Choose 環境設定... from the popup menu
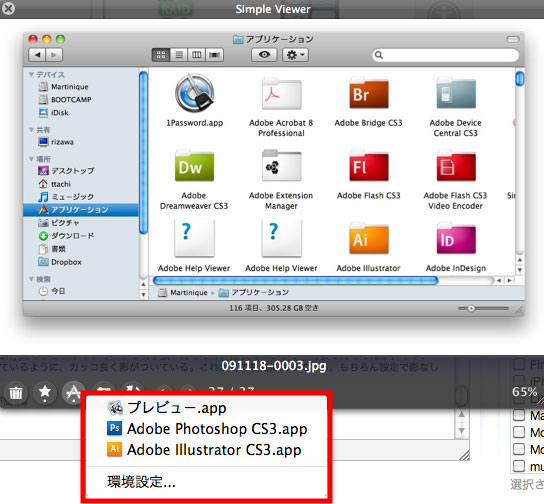This screenshot has width=544, height=504. tap(206, 482)
